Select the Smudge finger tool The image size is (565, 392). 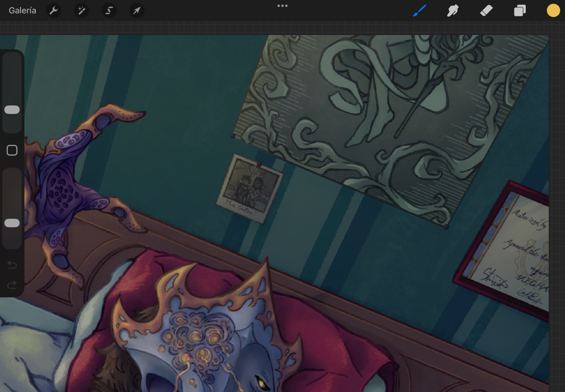453,11
